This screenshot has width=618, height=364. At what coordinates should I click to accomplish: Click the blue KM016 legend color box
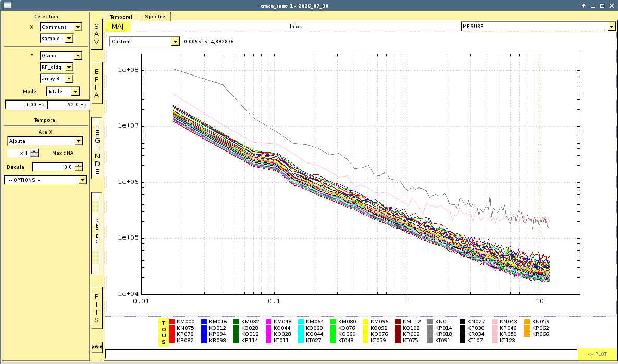[204, 322]
